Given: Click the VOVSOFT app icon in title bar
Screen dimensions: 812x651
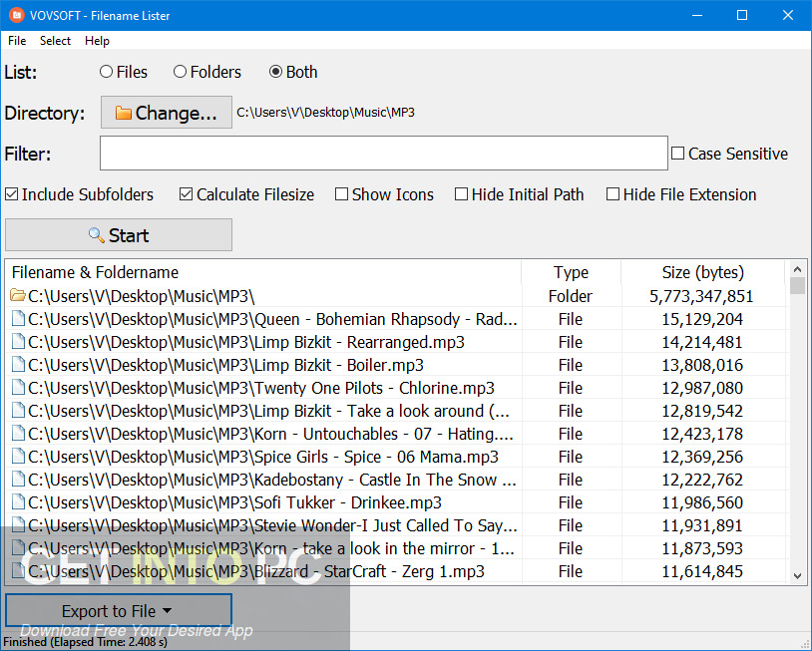Looking at the screenshot, I should click(17, 15).
